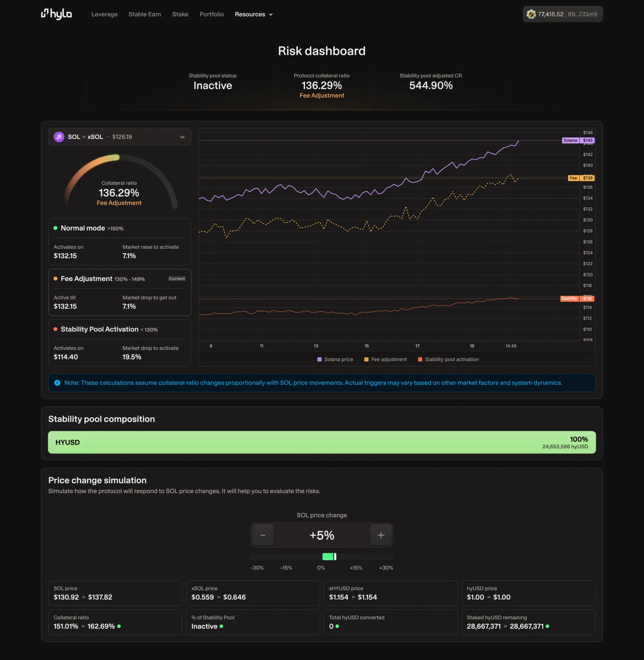Click the Fee $138 chart label

(581, 178)
